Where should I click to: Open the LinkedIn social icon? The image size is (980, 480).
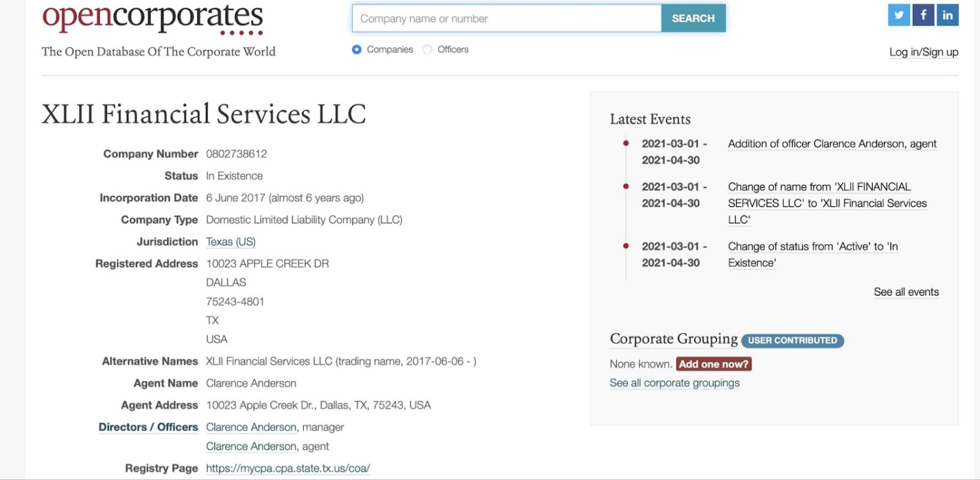[947, 15]
